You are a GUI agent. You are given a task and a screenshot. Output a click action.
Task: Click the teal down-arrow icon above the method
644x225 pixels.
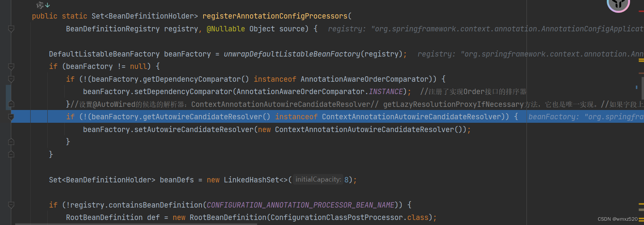[x=47, y=5]
